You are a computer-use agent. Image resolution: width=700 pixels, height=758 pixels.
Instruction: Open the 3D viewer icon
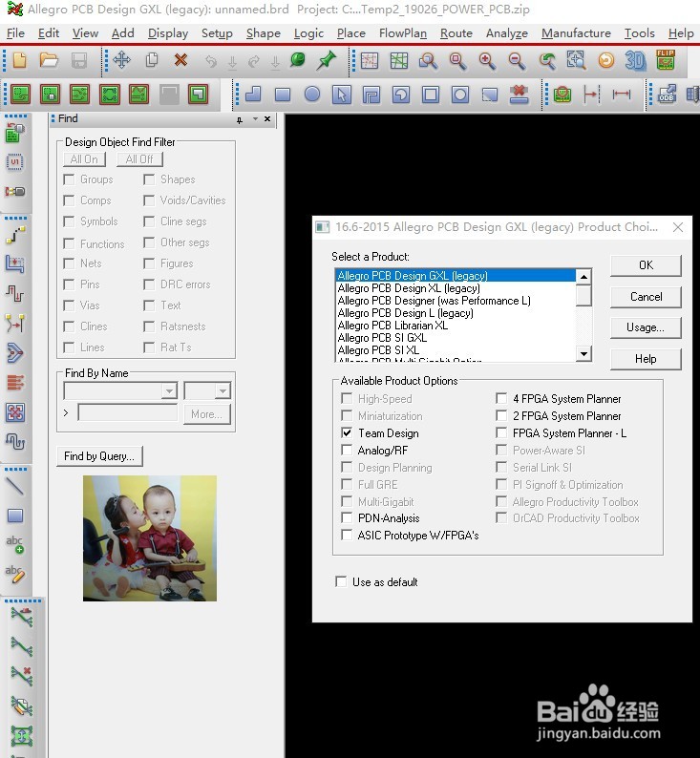pyautogui.click(x=635, y=61)
